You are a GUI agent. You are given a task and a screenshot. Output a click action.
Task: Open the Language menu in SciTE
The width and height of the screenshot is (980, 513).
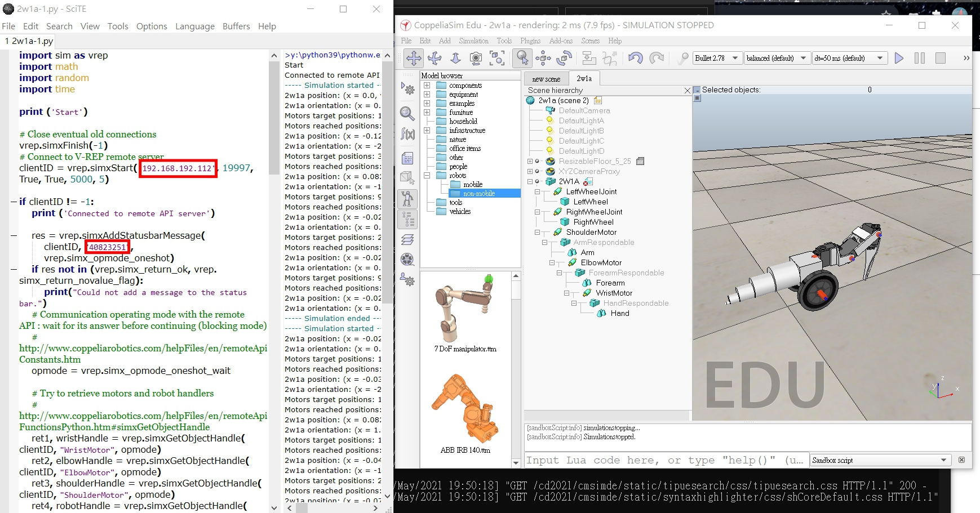point(195,26)
